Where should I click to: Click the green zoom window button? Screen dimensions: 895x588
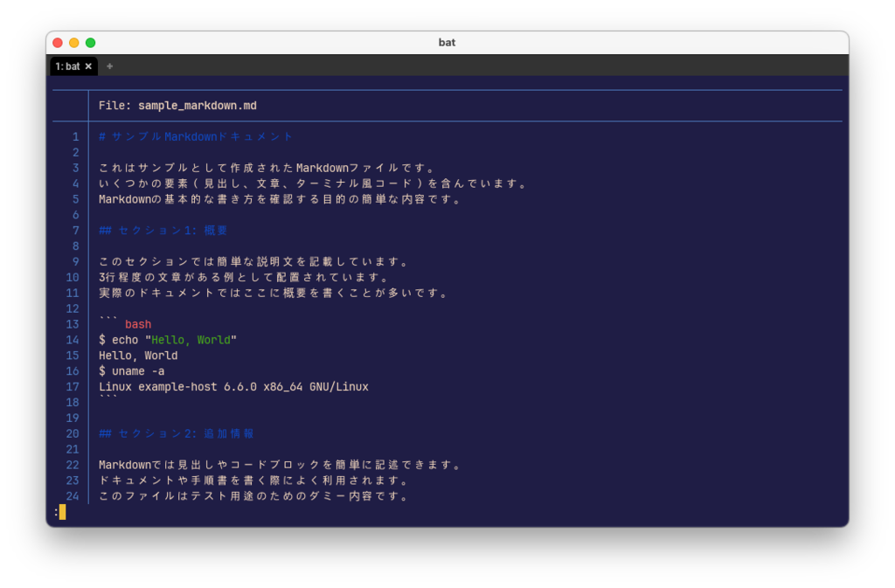(x=90, y=43)
